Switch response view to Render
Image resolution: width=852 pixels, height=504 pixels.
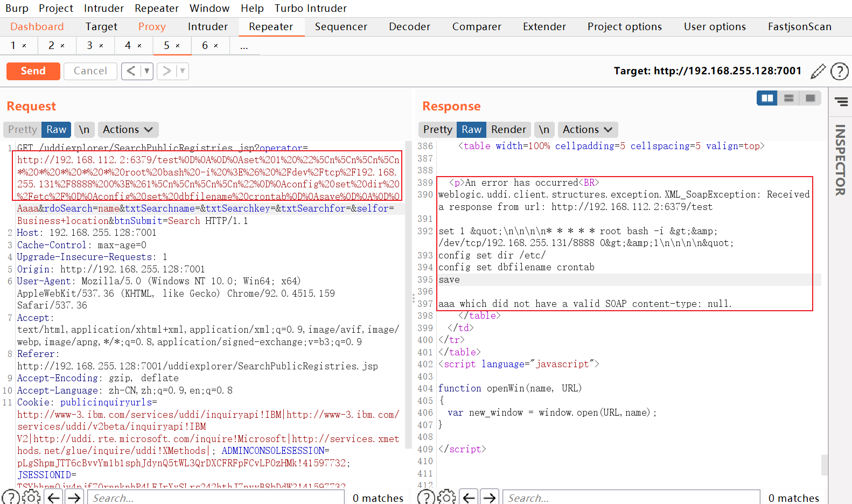pyautogui.click(x=508, y=130)
